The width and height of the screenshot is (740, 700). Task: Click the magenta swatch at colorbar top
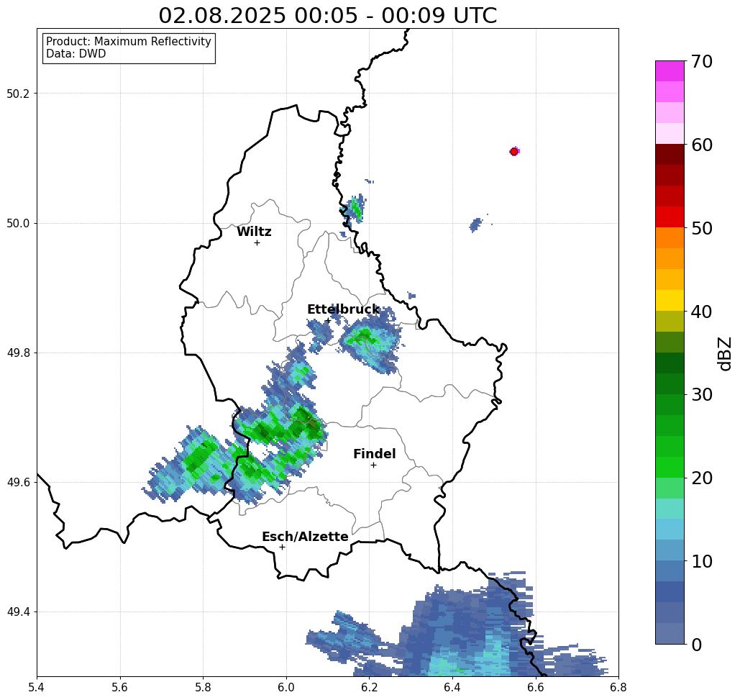670,71
